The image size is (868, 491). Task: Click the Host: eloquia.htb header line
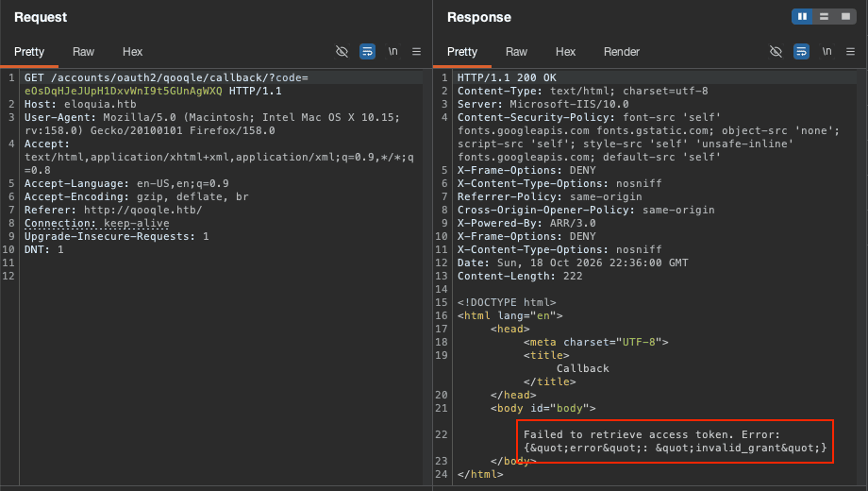(80, 104)
